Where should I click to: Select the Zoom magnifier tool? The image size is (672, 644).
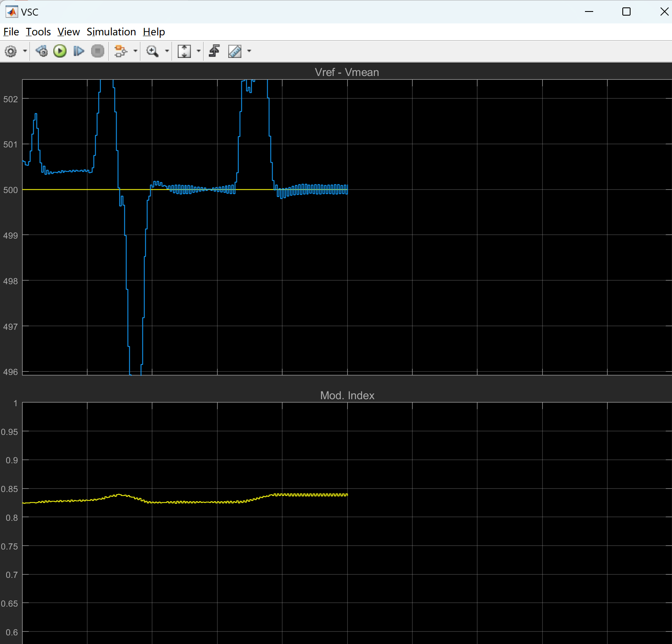pyautogui.click(x=152, y=51)
